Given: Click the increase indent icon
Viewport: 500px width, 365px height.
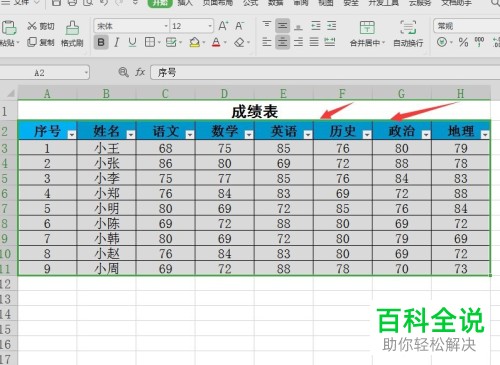Looking at the screenshot, I should pyautogui.click(x=331, y=26).
